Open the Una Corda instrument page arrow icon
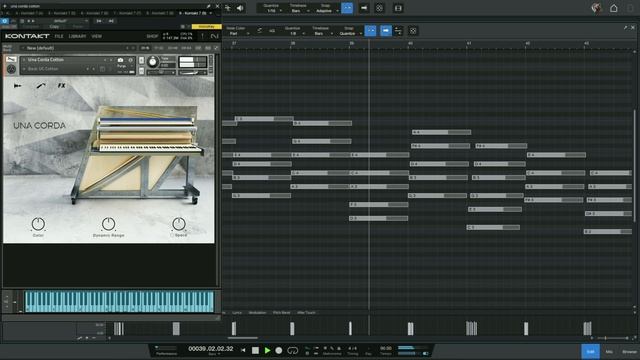The width and height of the screenshot is (640, 360). 17,86
